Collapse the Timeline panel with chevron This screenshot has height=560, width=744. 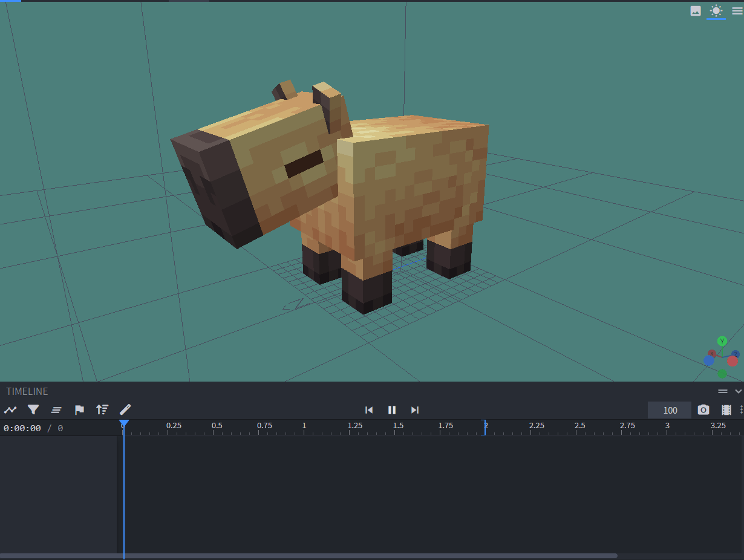(738, 391)
